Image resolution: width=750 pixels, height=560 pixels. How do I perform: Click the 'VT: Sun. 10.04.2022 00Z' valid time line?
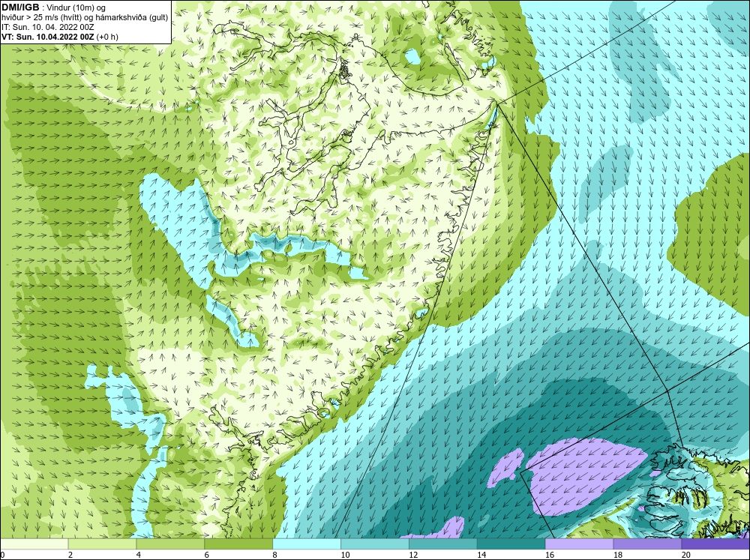tap(60, 37)
